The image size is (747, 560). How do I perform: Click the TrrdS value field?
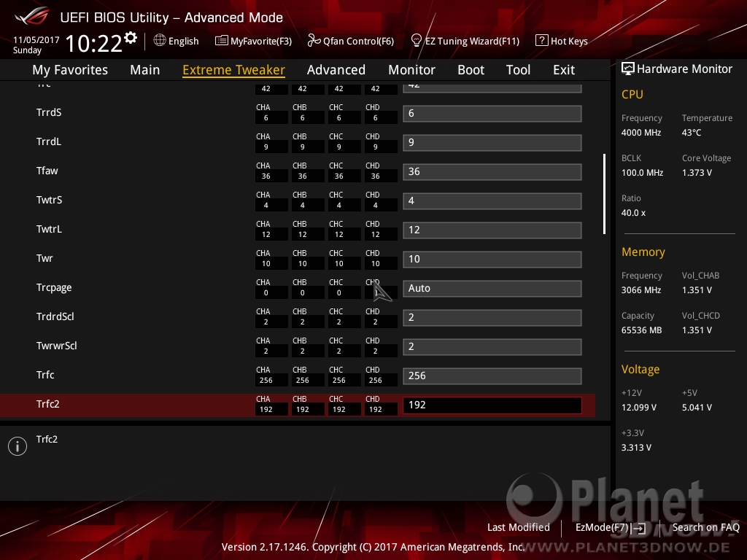click(x=492, y=113)
